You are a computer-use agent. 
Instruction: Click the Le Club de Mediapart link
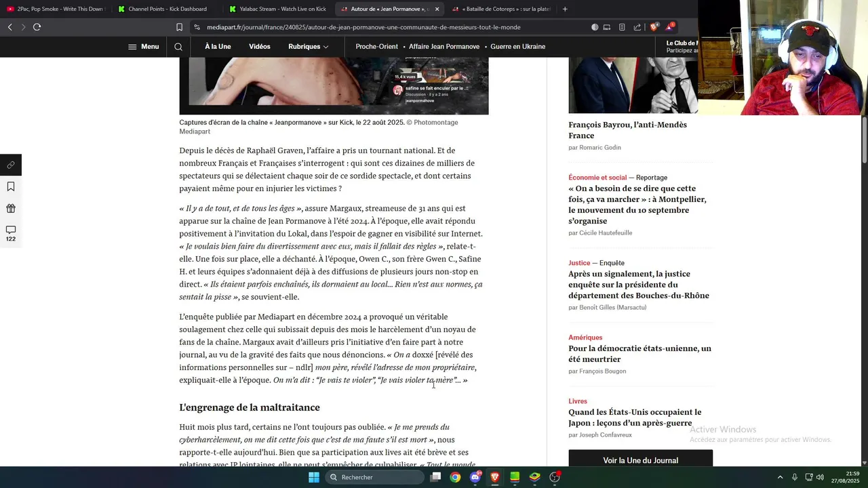tap(681, 43)
